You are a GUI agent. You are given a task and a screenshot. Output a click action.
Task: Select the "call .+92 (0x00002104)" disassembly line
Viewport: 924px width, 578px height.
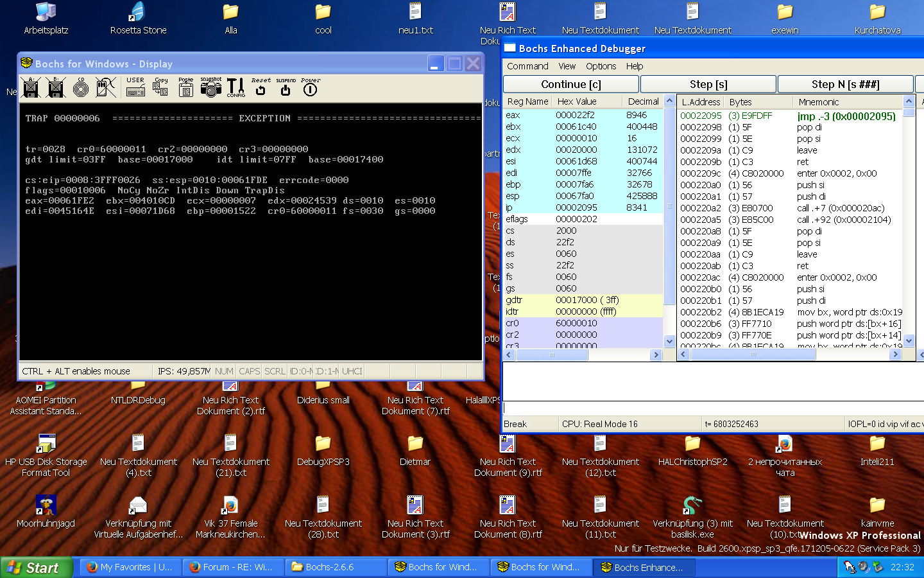coord(791,220)
